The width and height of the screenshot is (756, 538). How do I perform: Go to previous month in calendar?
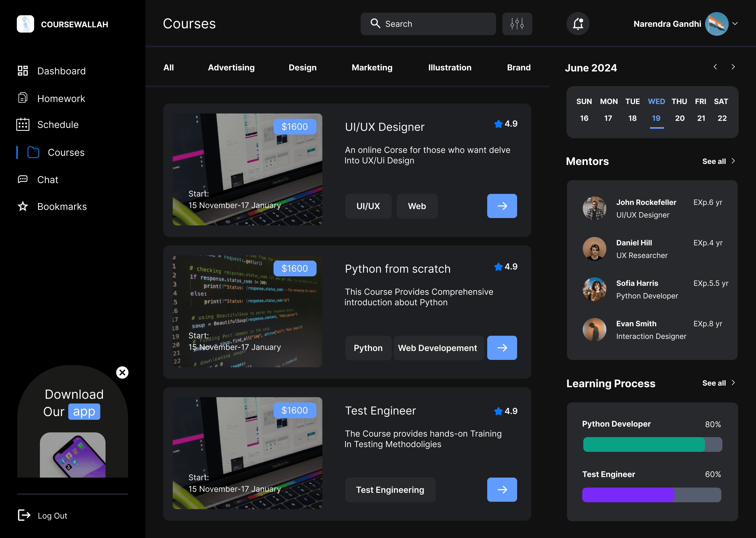(715, 67)
